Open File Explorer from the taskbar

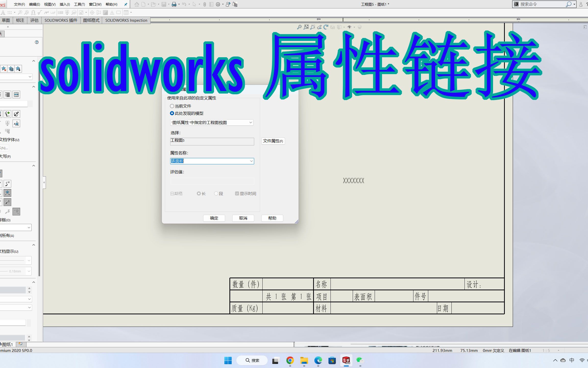304,360
